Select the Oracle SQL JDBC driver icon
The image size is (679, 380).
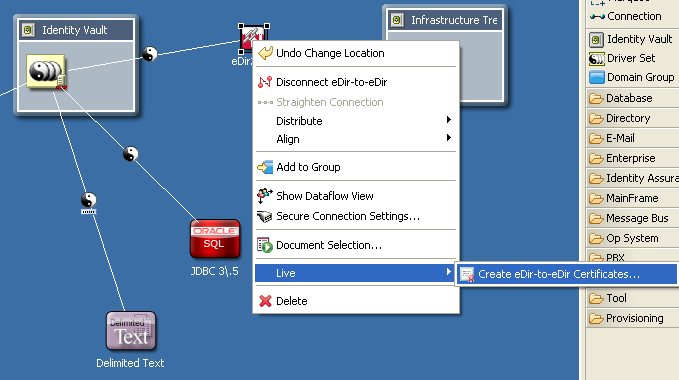point(215,238)
